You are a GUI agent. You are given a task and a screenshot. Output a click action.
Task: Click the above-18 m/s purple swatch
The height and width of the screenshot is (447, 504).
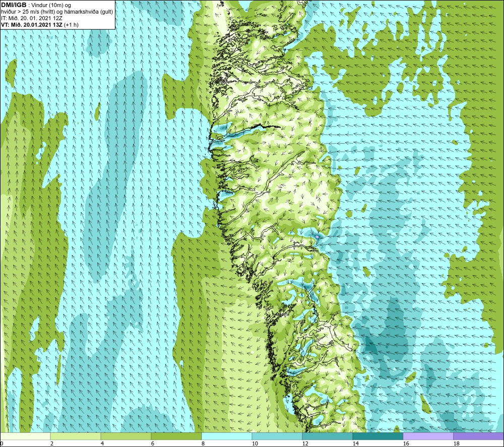(x=479, y=436)
